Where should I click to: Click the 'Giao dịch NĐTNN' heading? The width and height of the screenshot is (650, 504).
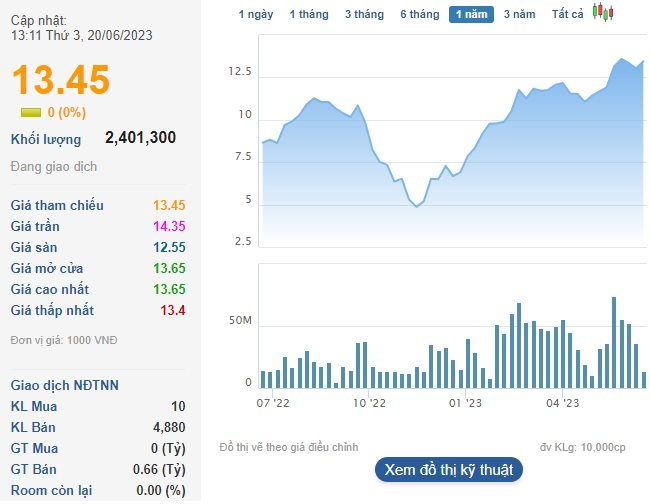65,385
